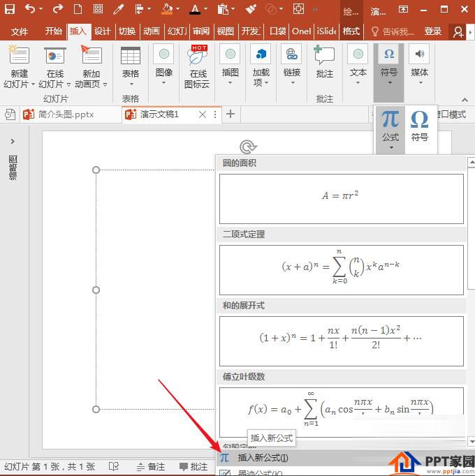Click the 登录 sign-in link

pyautogui.click(x=433, y=31)
